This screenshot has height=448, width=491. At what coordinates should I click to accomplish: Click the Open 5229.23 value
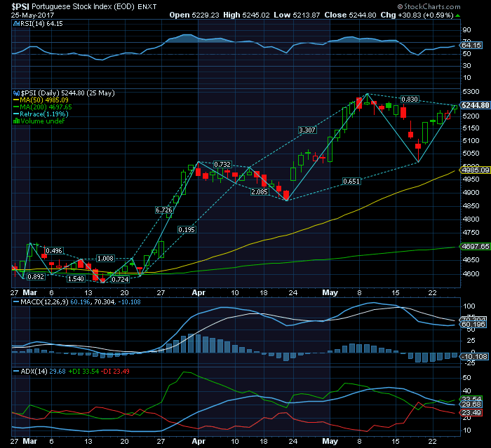[194, 15]
